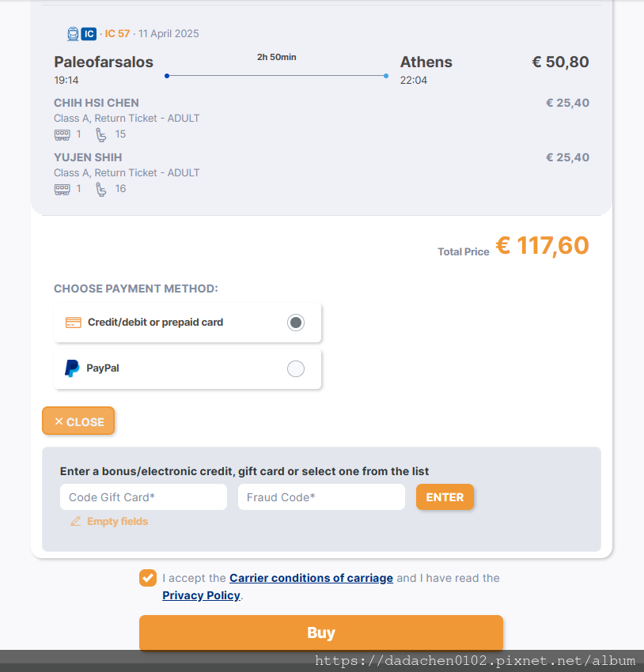Select the Credit/debit or prepaid card radio button
This screenshot has height=672, width=644.
coord(296,323)
